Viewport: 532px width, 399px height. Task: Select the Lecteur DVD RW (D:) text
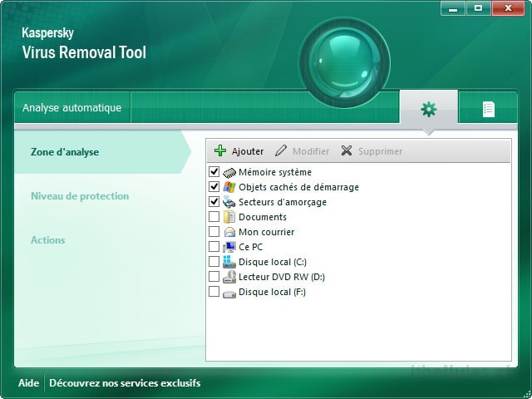click(x=282, y=277)
